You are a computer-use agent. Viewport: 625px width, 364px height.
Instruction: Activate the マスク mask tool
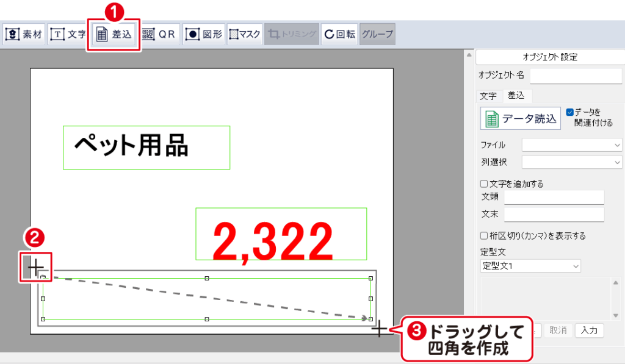click(245, 35)
